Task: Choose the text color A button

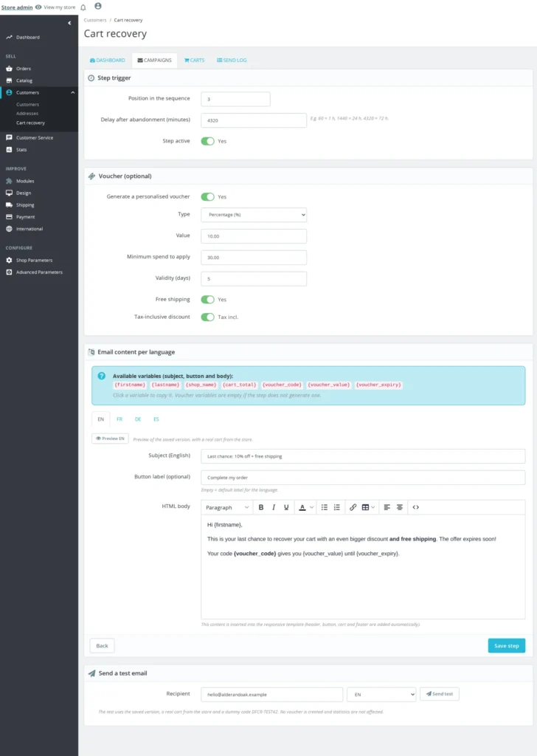Action: 302,507
